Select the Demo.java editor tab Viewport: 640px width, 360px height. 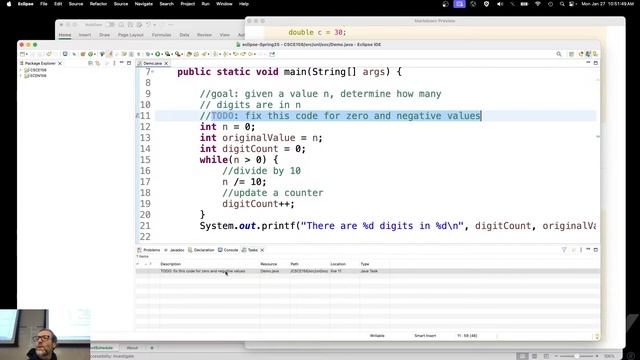pos(152,63)
